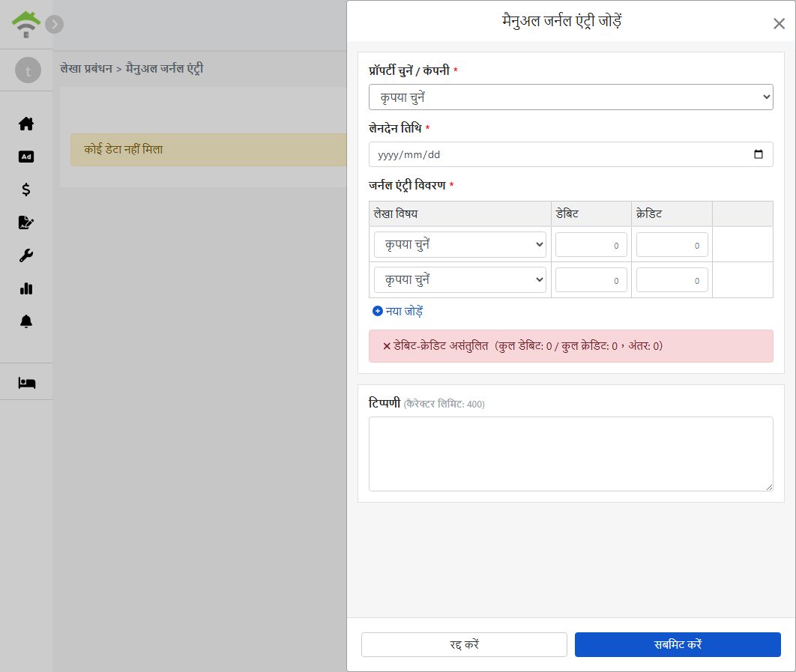Image resolution: width=796 pixels, height=672 pixels.
Task: Open the bed icon in the sidebar
Action: [x=26, y=383]
